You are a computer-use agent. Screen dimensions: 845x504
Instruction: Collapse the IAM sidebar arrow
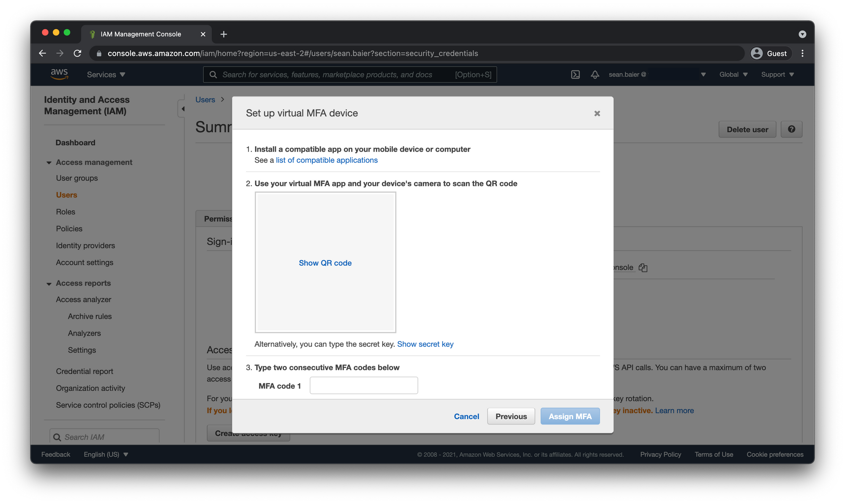[x=183, y=109]
